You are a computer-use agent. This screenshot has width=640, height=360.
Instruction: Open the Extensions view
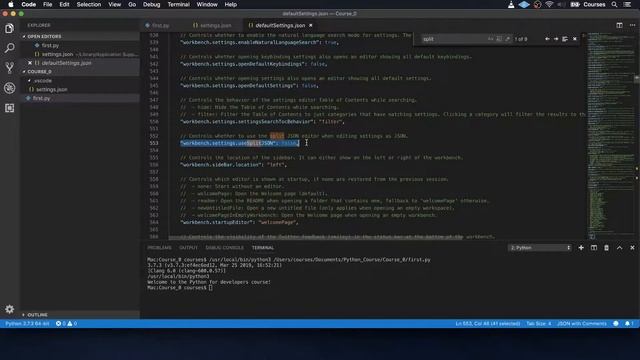pyautogui.click(x=9, y=108)
